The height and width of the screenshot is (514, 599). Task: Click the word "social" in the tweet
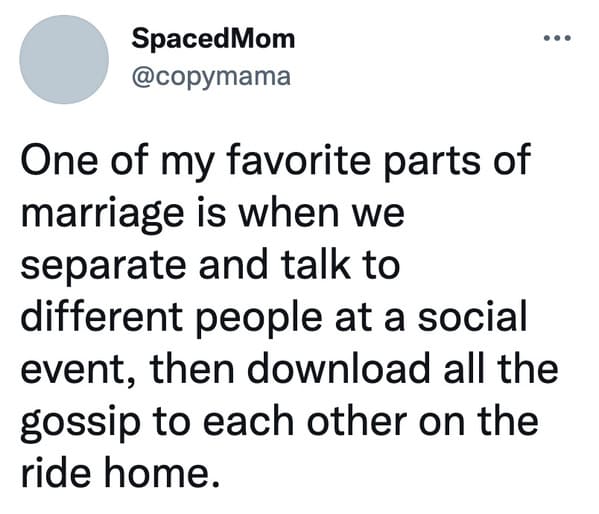472,316
